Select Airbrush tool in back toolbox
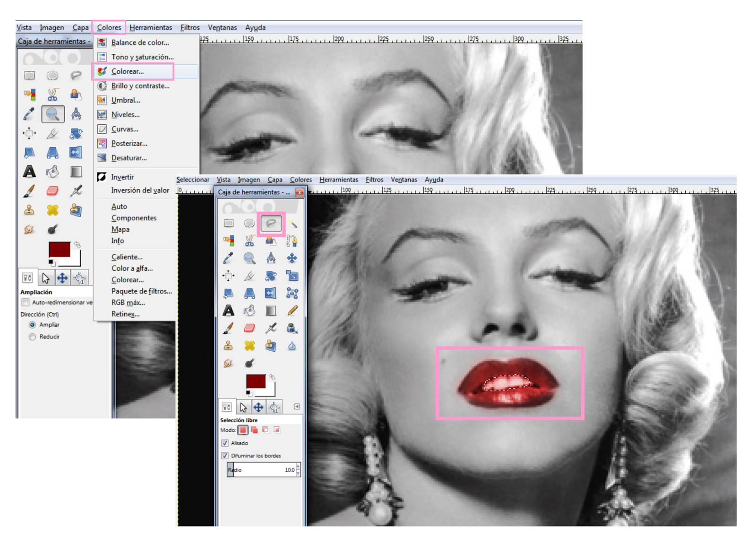The width and height of the screenshot is (756, 535). pos(76,190)
